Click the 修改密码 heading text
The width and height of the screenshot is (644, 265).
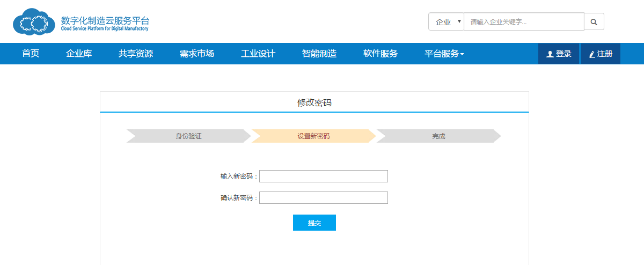[x=314, y=102]
